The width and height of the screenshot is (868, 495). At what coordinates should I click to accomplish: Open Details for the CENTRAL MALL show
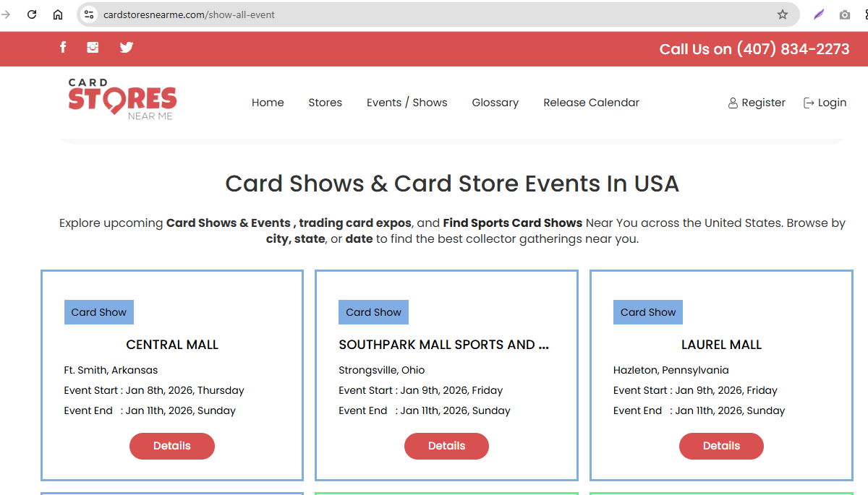click(171, 446)
